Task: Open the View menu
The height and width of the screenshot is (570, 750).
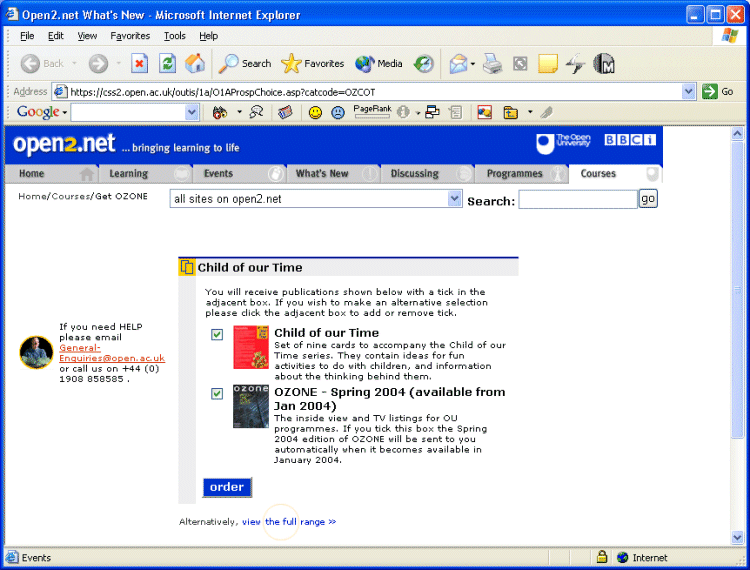Action: [x=87, y=36]
